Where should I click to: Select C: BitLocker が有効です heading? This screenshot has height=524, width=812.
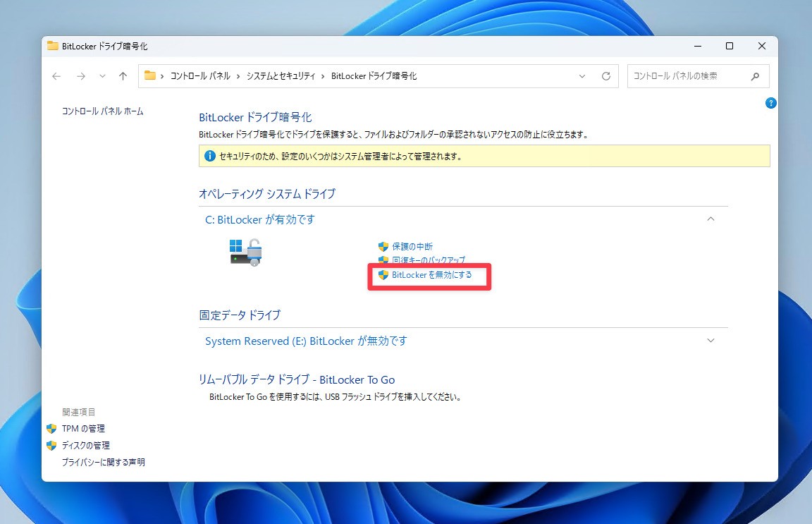[x=260, y=219]
